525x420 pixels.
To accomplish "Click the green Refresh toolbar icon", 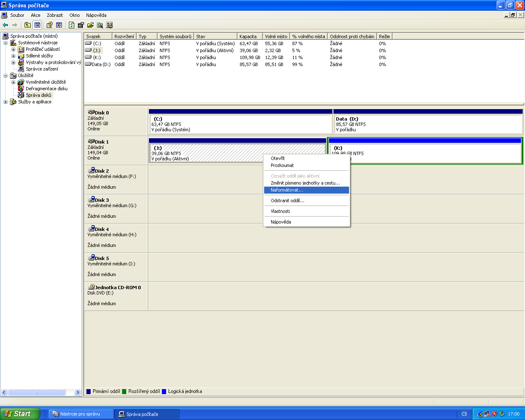I will tap(72, 25).
